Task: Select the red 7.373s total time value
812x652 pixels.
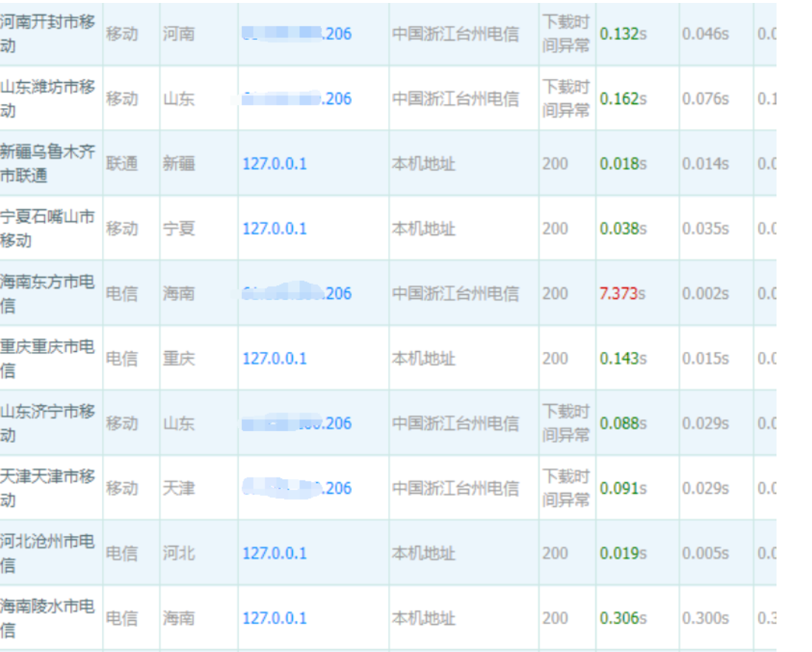Action: (x=622, y=293)
